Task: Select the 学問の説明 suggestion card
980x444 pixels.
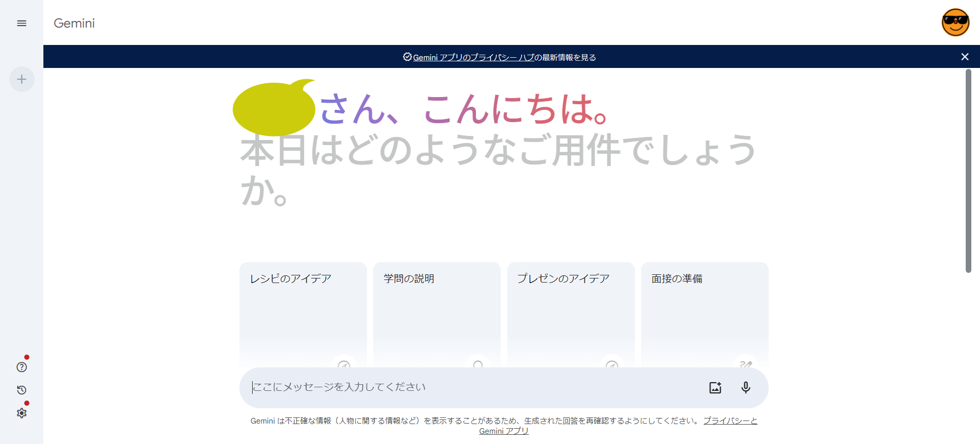Action: (x=437, y=315)
